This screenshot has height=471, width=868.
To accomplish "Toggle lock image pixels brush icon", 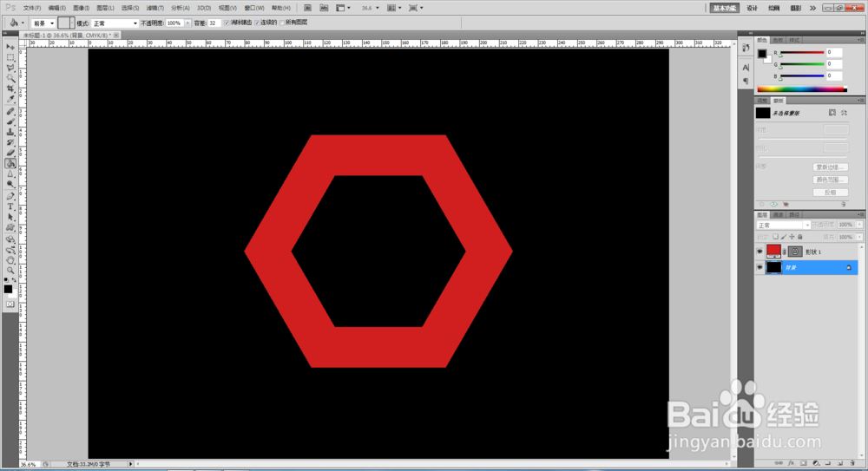I will coord(784,237).
